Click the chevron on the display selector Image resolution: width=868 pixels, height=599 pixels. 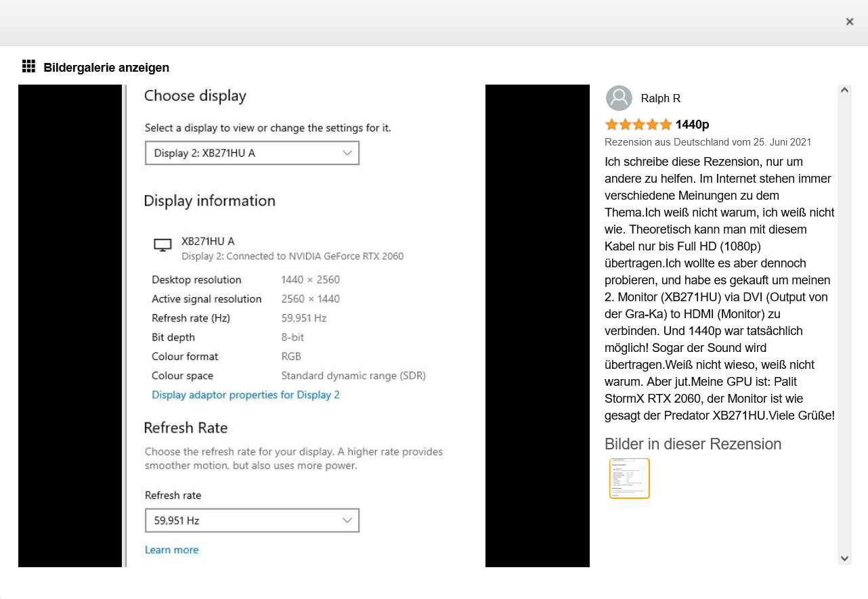(x=347, y=153)
